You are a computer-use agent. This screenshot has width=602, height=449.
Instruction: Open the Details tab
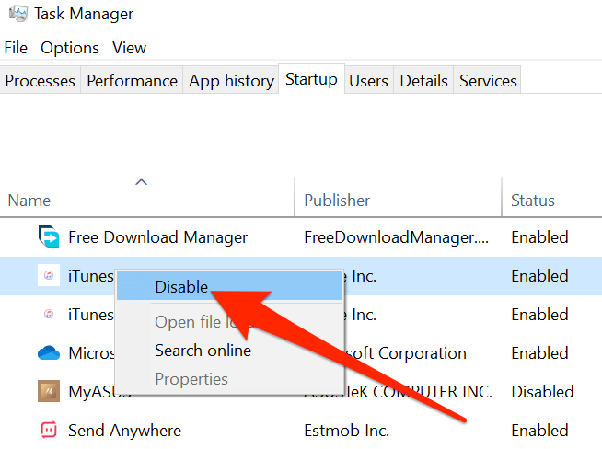pyautogui.click(x=424, y=81)
